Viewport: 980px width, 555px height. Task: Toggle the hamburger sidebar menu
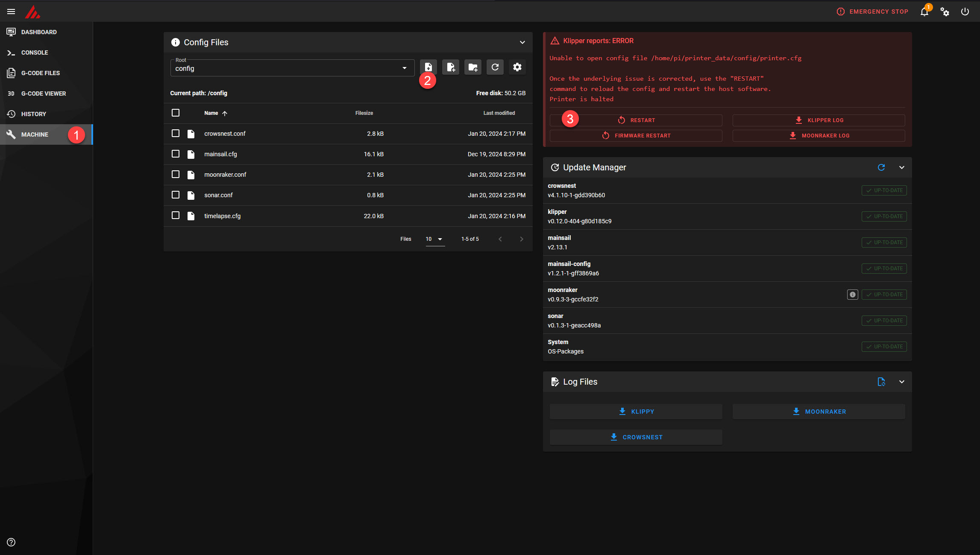coord(11,12)
